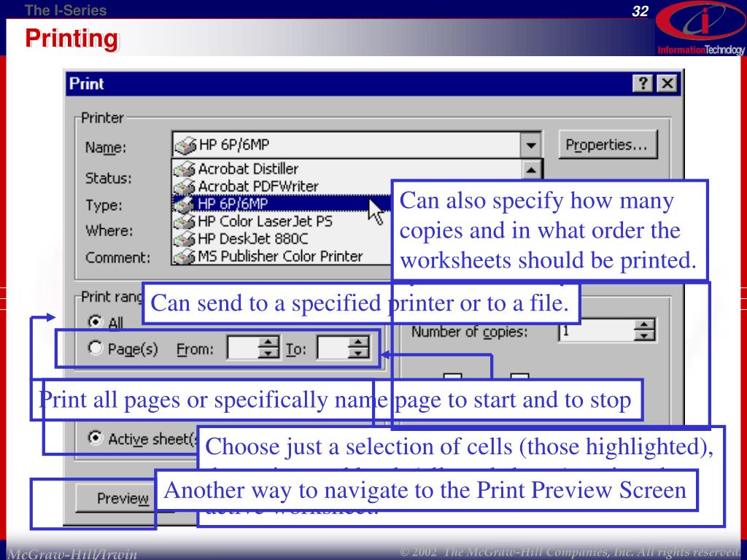Click the printer list scroll up arrow
Viewport: 747px width, 560px height.
tap(531, 169)
